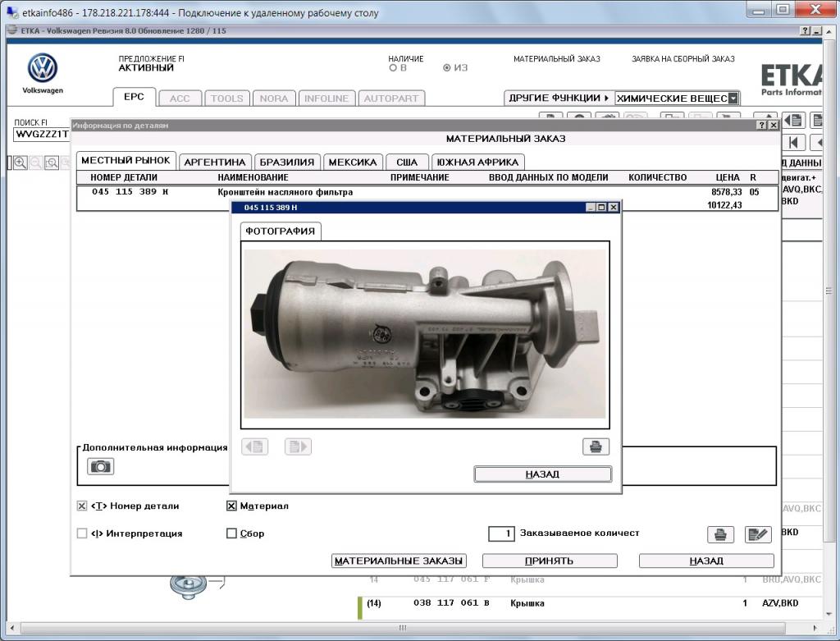Viewport: 840px width, 641px height.
Task: Select the INFOLINE tab
Action: click(x=326, y=98)
